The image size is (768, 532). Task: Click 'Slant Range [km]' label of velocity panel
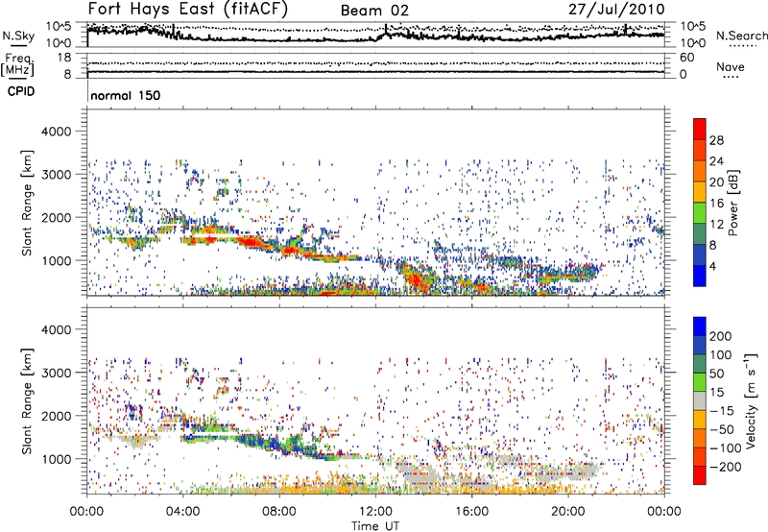27,401
